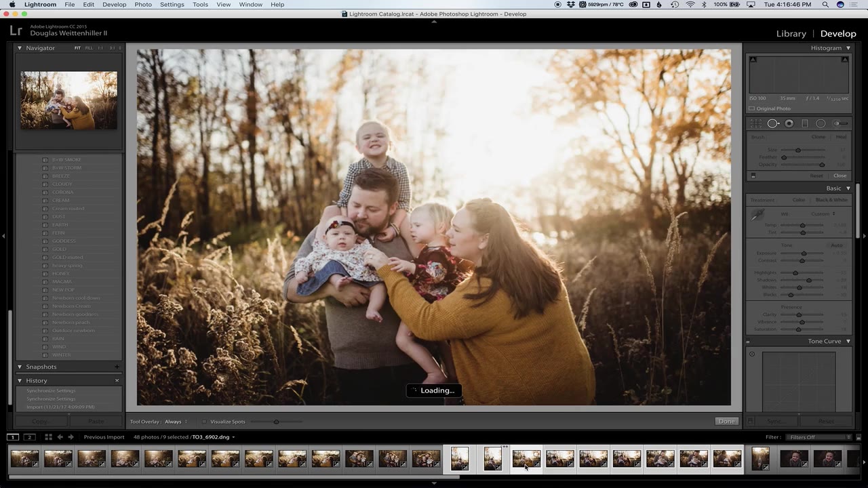Click the Bluetooth menu bar icon
This screenshot has height=488, width=868.
click(704, 5)
